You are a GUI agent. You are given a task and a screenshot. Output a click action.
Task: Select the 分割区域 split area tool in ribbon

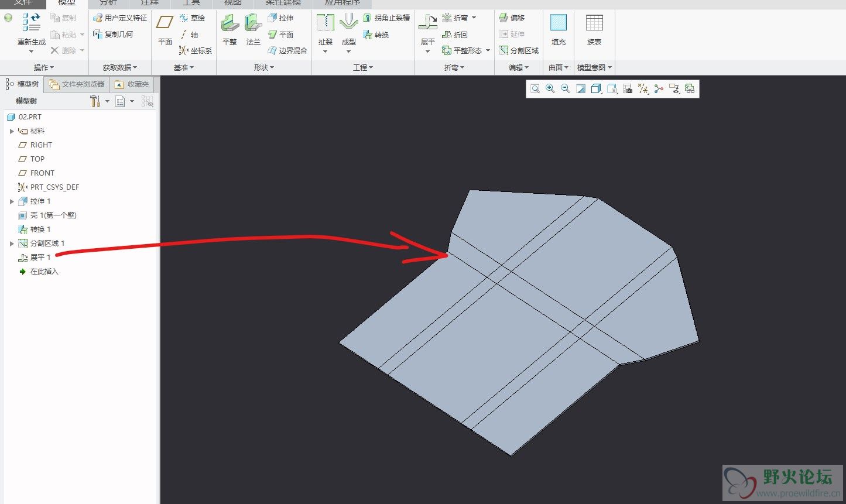pyautogui.click(x=519, y=51)
